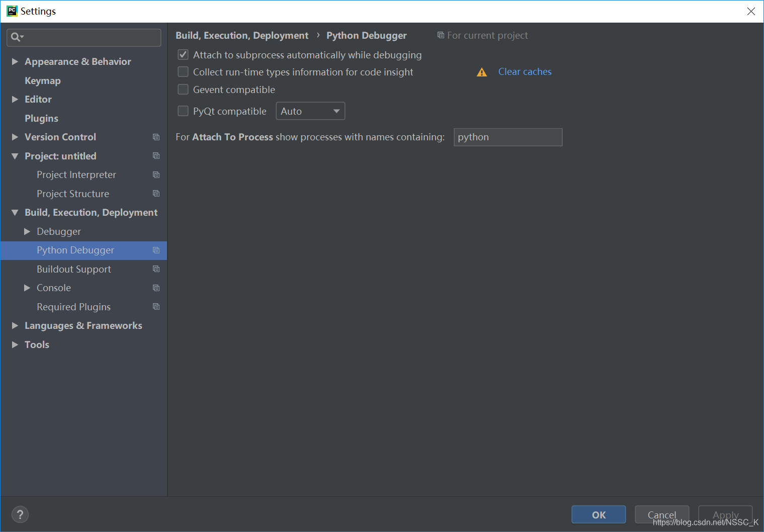Viewport: 764px width, 532px height.
Task: Select Appearance & Behavior tree item
Action: click(78, 61)
